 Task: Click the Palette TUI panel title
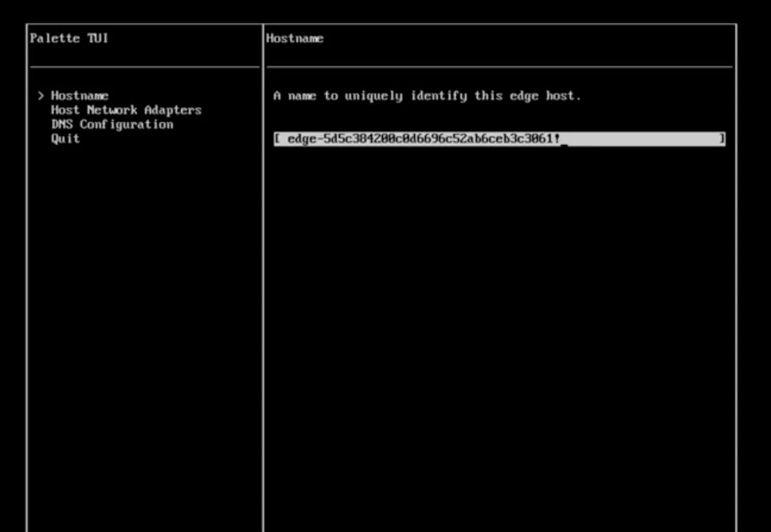[x=68, y=38]
